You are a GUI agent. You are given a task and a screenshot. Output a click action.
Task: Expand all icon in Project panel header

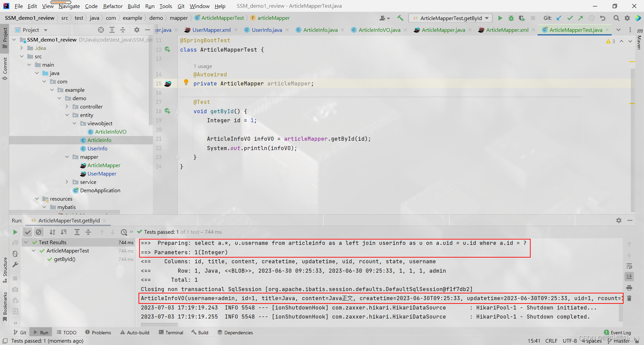pyautogui.click(x=112, y=30)
